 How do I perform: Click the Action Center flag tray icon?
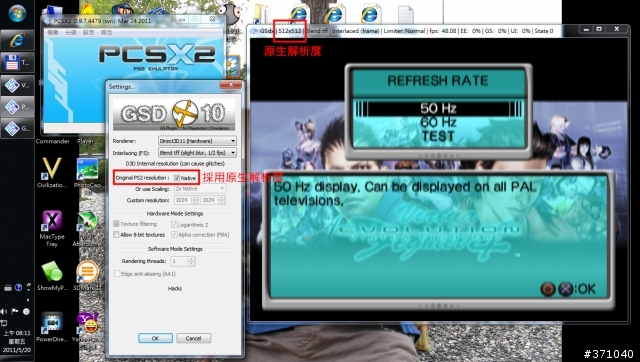pos(15,312)
